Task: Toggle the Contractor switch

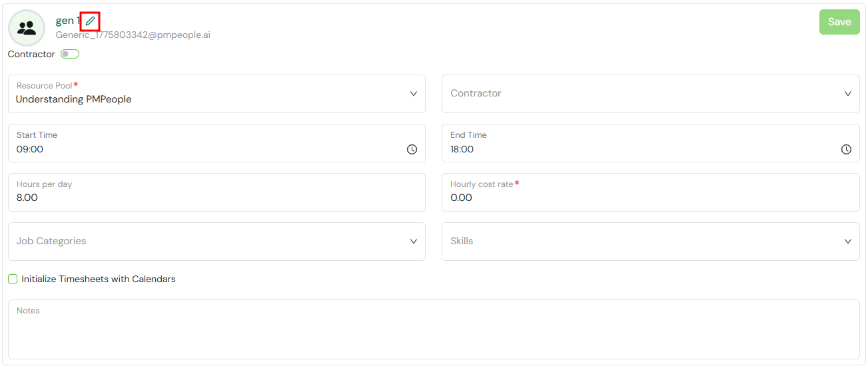Action: [70, 55]
